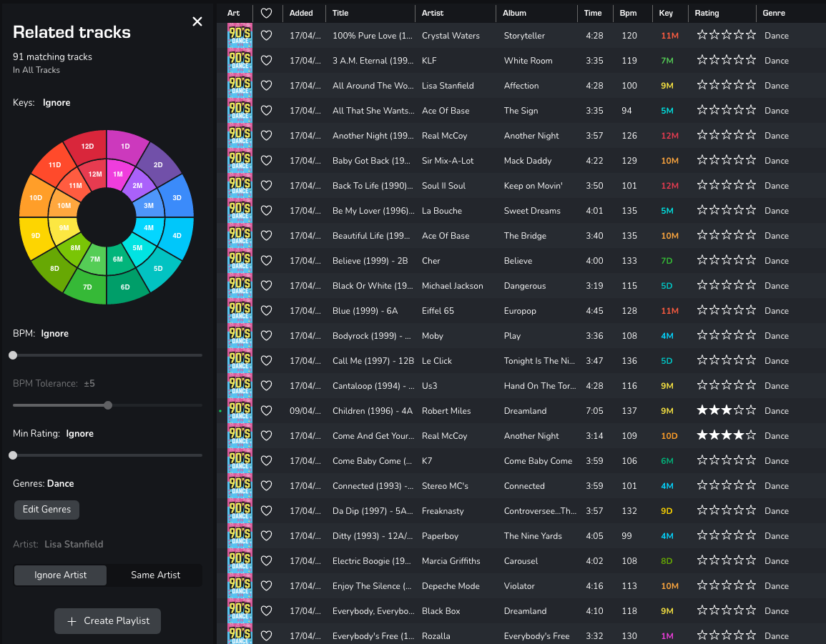Toggle heart for Baby Got Back
The height and width of the screenshot is (644, 826).
coord(267,161)
